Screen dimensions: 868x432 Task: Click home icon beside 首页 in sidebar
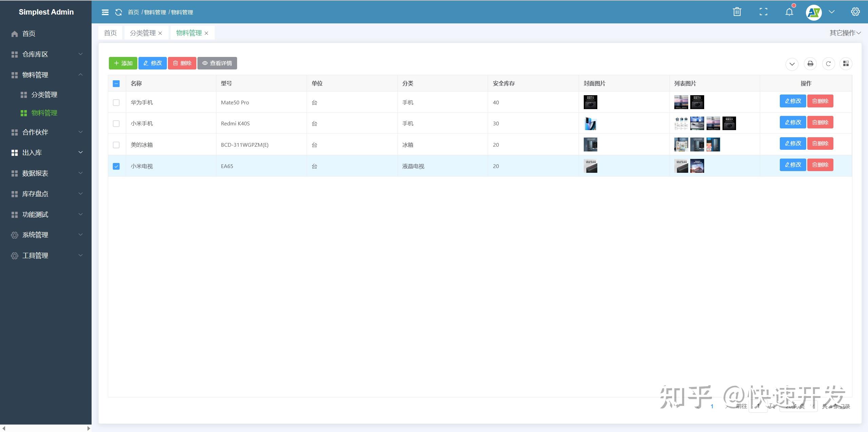coord(14,34)
